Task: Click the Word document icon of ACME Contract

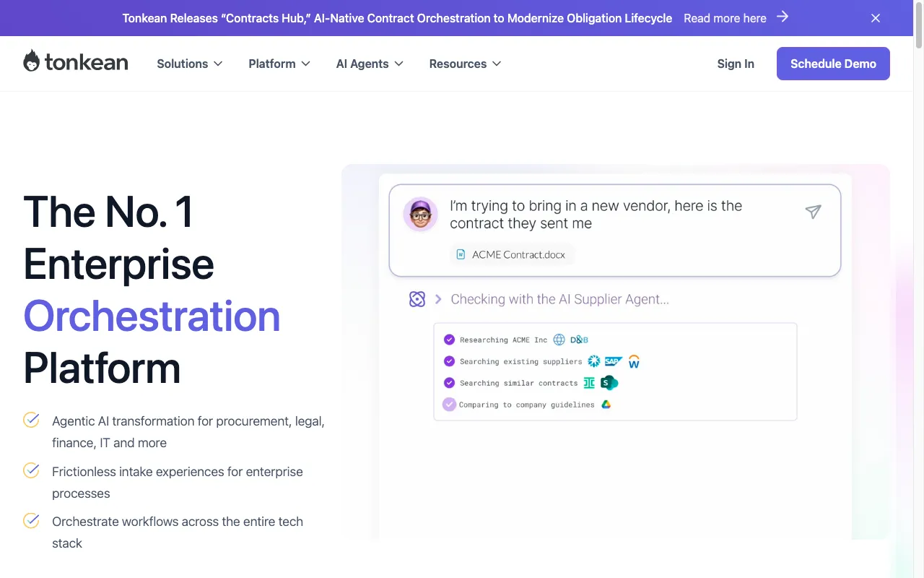Action: click(x=461, y=254)
